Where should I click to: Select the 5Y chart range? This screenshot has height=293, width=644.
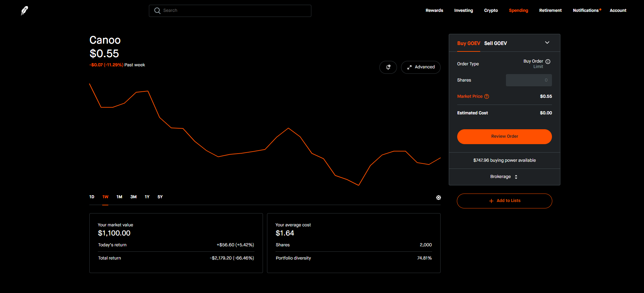tap(160, 197)
